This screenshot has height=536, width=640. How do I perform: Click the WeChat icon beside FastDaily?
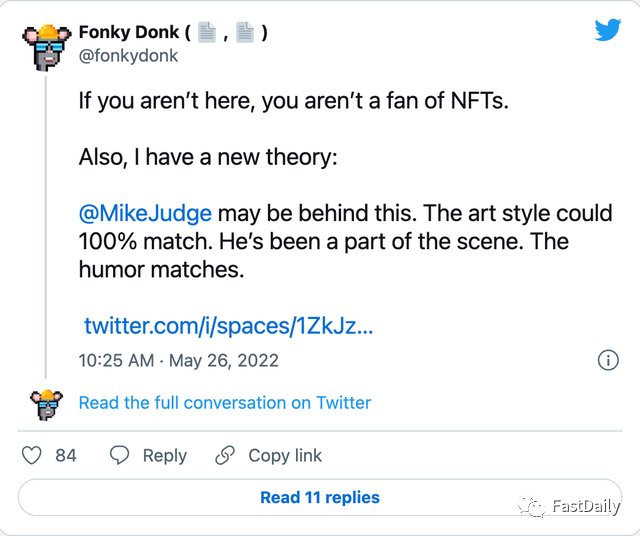pos(532,506)
